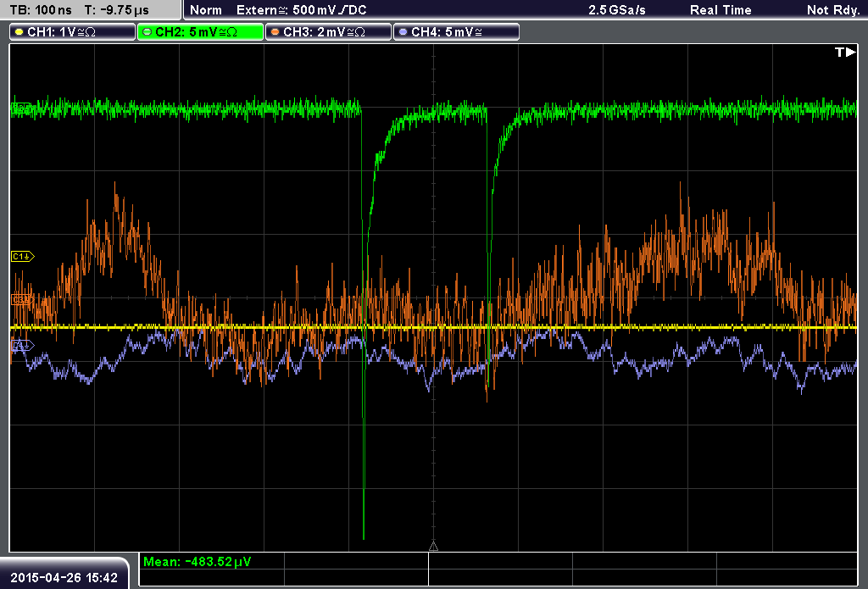Click the orange C3 ground level marker
Screen dimensions: 868x589
tap(21, 300)
